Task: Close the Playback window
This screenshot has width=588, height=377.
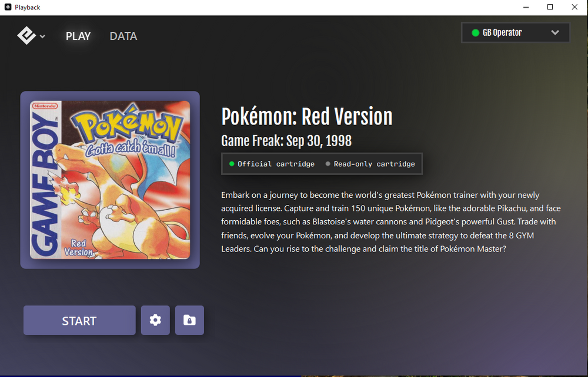Action: 574,7
